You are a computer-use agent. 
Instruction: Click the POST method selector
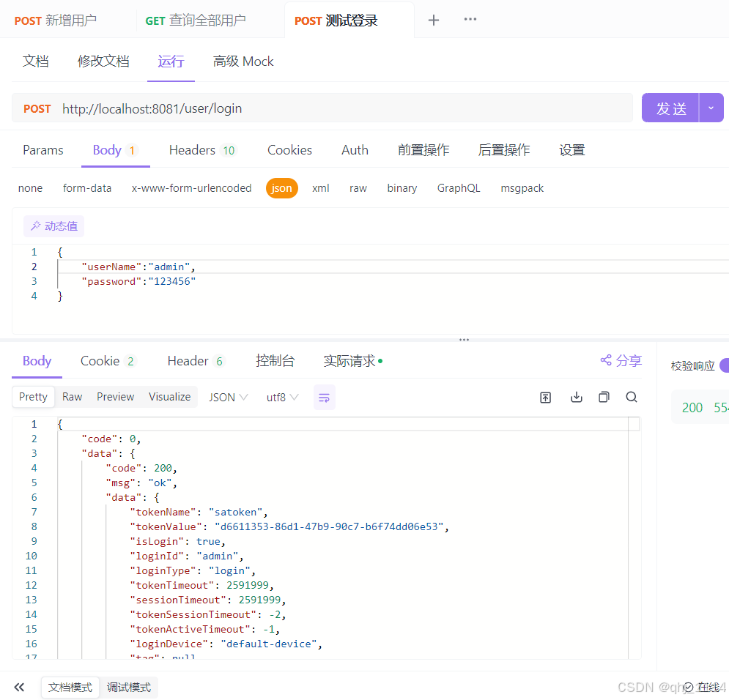(37, 108)
